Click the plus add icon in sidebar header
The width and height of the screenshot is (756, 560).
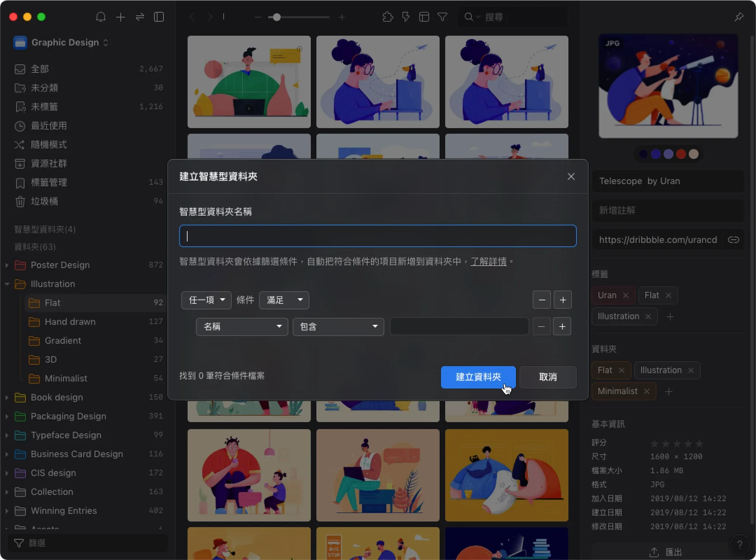click(120, 17)
